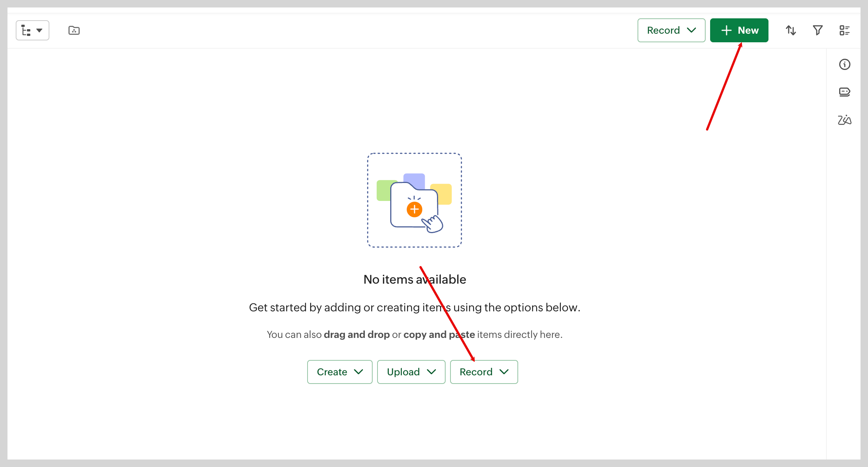Open the tree view layout switcher
This screenshot has height=467, width=868.
point(33,30)
